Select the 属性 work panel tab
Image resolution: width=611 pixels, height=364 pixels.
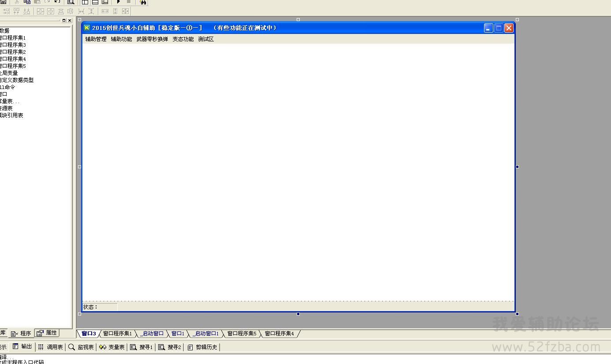(x=47, y=333)
